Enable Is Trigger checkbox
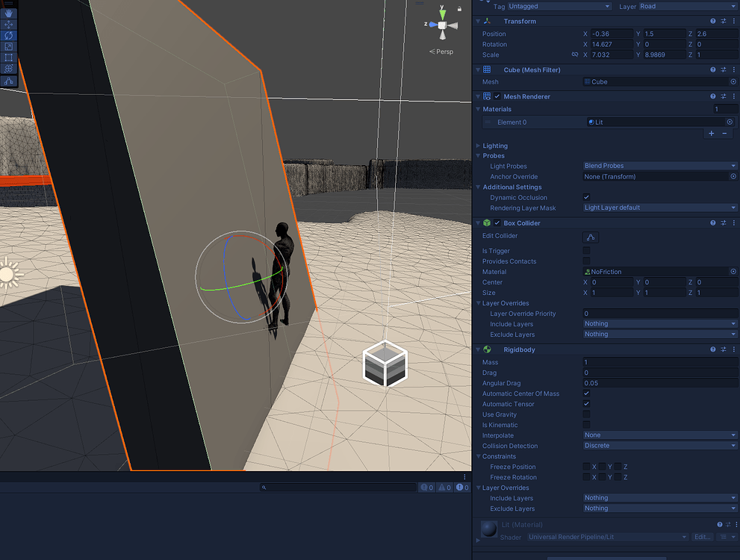Image resolution: width=740 pixels, height=560 pixels. point(586,251)
